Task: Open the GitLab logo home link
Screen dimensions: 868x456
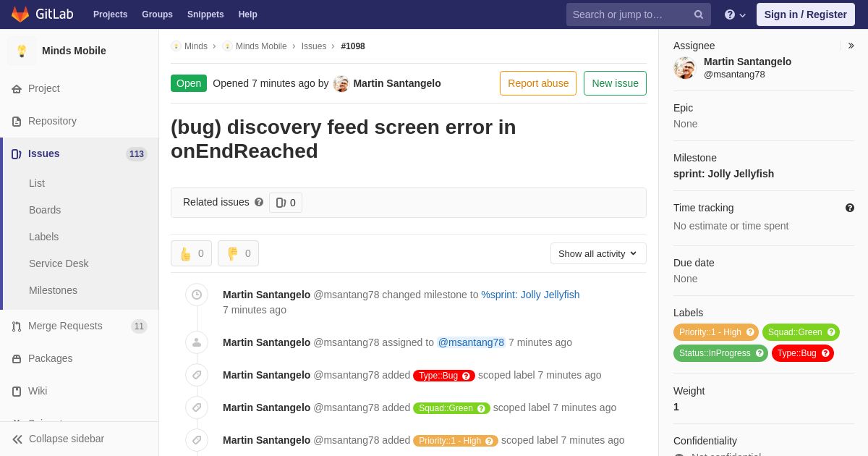Action: tap(42, 14)
